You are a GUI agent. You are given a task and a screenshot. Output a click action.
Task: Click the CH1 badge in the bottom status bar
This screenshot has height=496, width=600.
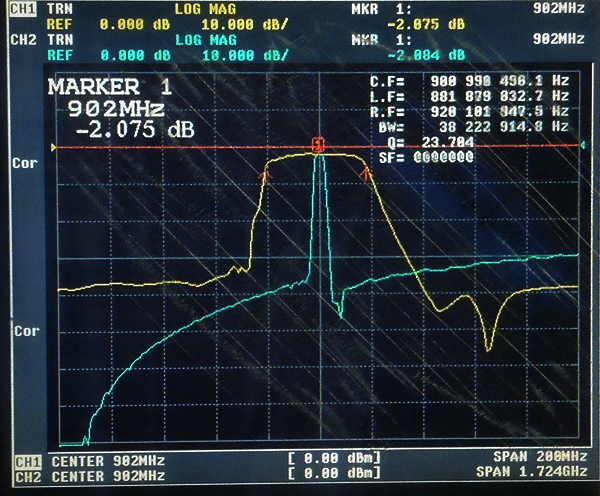coord(26,461)
